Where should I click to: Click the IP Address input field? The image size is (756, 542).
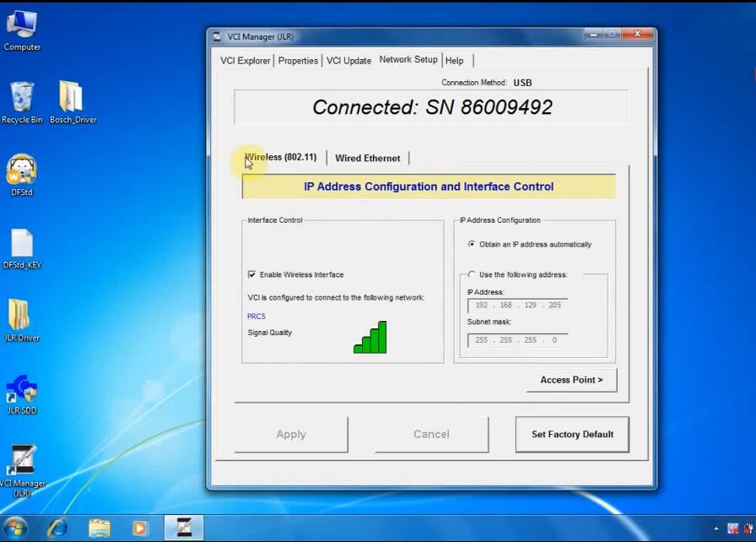[517, 306]
